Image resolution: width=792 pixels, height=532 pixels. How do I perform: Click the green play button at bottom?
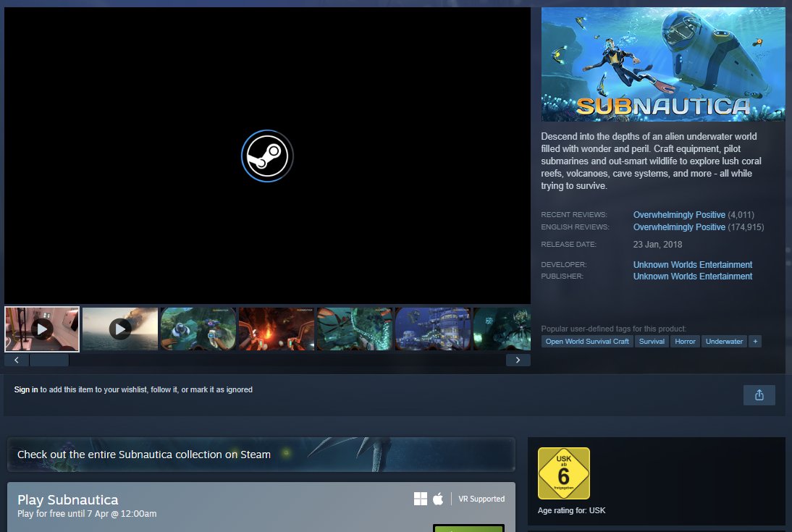[x=468, y=528]
